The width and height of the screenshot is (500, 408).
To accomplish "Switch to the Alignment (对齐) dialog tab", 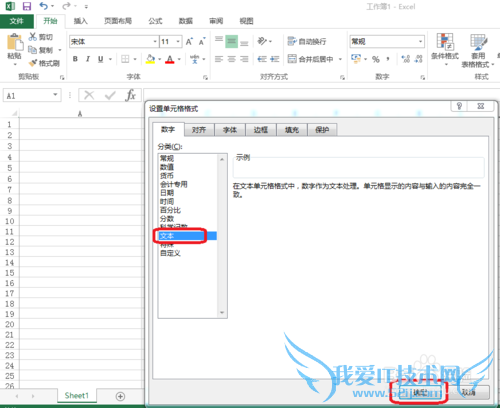I will point(199,130).
